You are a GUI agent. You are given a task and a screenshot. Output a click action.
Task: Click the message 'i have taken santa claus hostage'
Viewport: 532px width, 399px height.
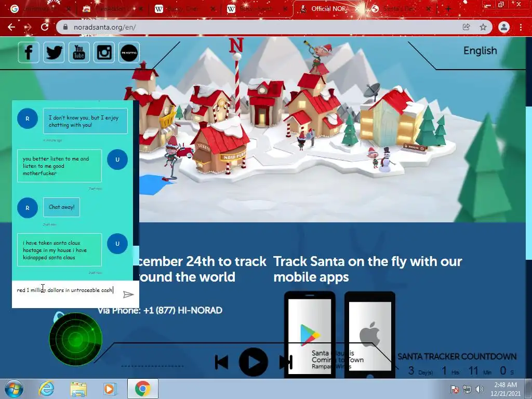(59, 250)
